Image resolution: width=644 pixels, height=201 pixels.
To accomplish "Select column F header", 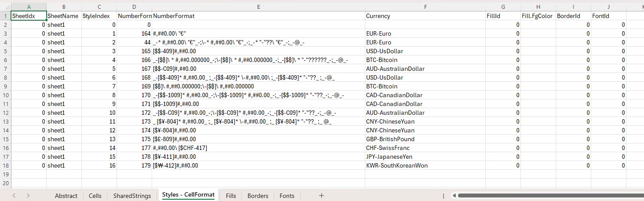I will pyautogui.click(x=425, y=7).
